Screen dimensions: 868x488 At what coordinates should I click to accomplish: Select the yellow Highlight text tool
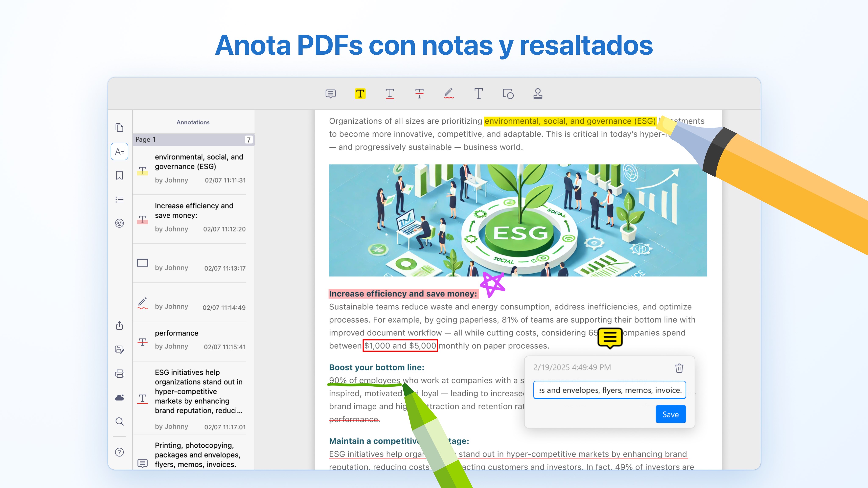coord(360,94)
